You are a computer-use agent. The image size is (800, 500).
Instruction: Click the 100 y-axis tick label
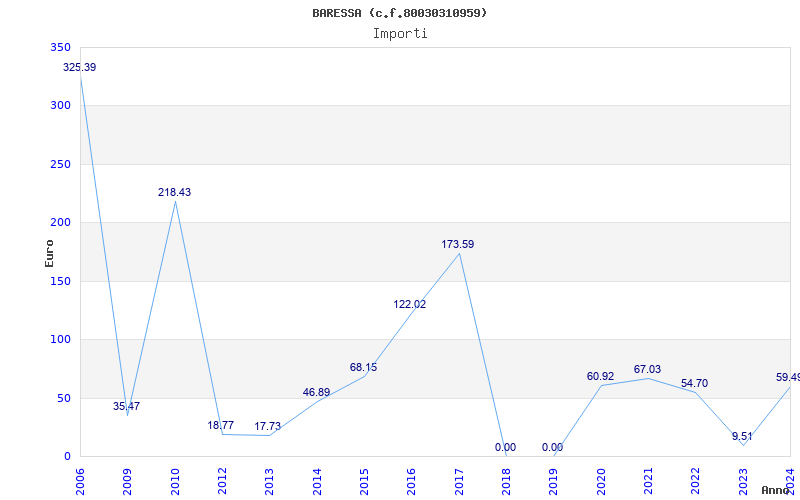pyautogui.click(x=60, y=339)
